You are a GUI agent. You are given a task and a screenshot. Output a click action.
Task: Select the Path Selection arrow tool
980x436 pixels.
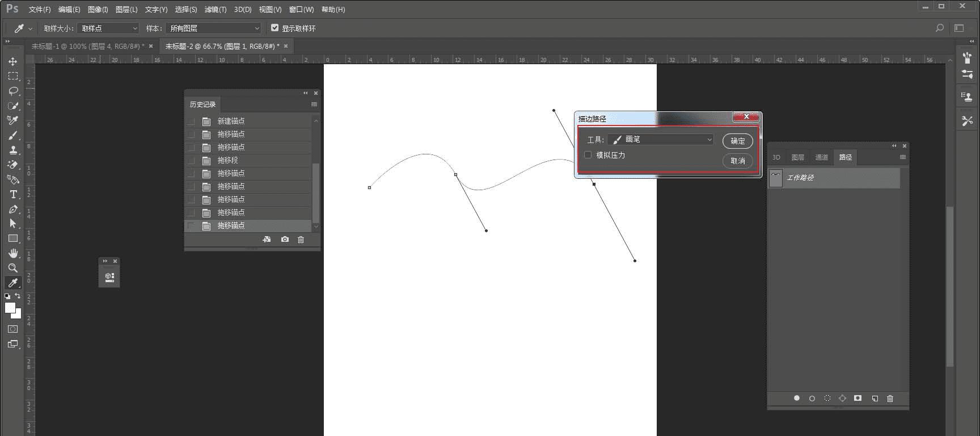tap(13, 224)
